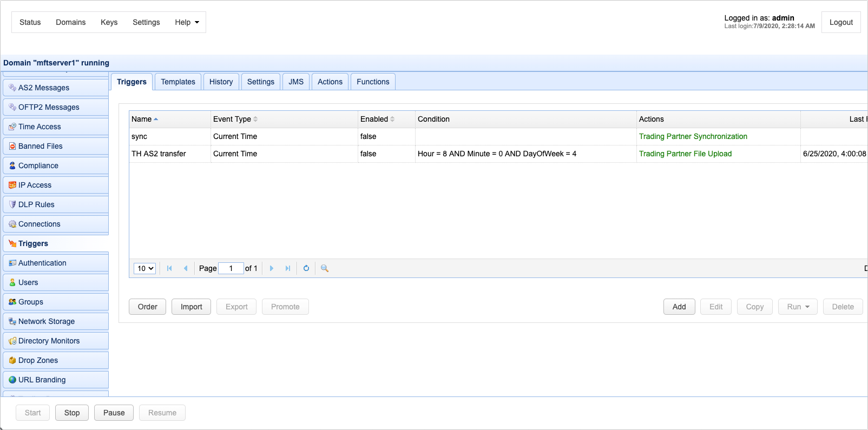Screen dimensions: 868x430
Task: Click the Connections sidebar icon
Action: point(12,224)
